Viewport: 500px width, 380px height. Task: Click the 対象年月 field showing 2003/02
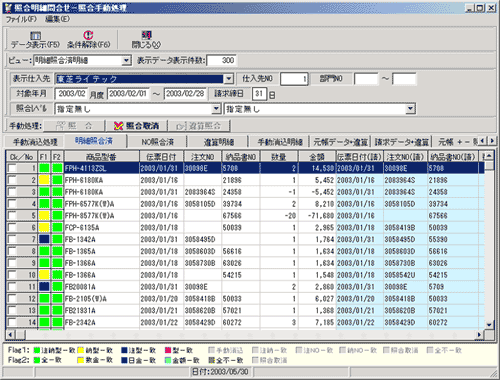71,94
